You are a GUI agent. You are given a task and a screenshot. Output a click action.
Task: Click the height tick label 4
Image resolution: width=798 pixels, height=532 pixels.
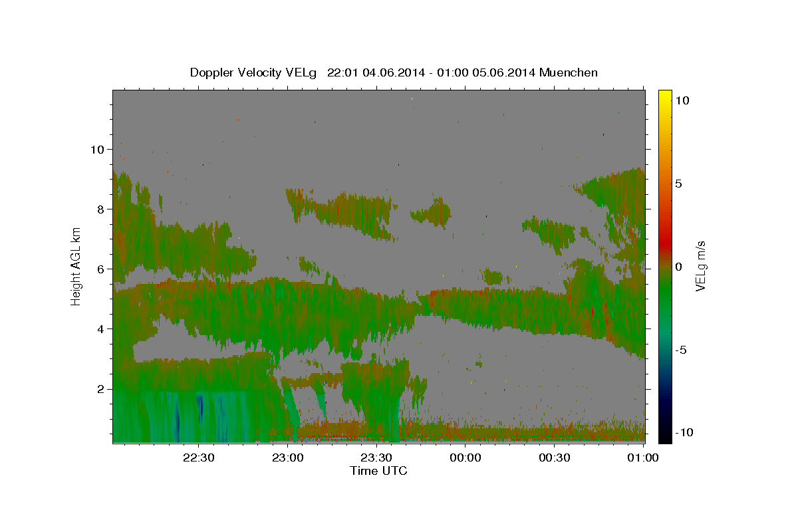(x=100, y=329)
